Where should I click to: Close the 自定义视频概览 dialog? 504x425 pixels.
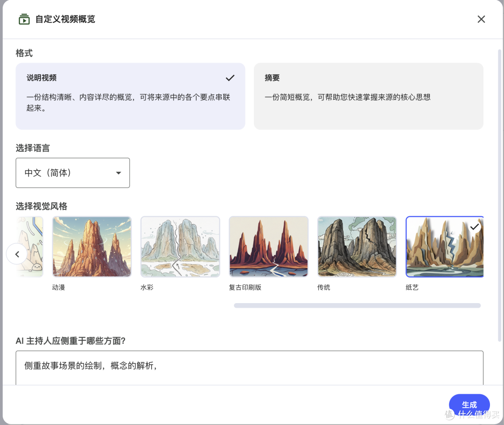(481, 19)
